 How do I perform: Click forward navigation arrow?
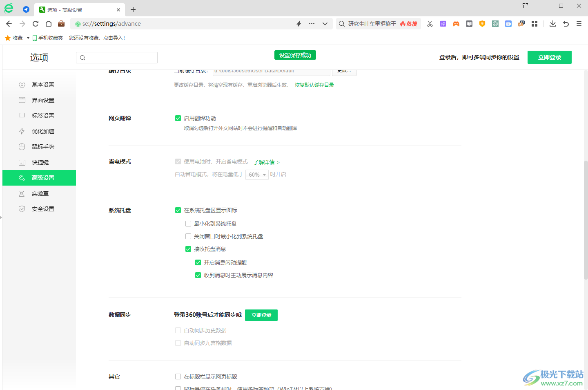point(22,24)
